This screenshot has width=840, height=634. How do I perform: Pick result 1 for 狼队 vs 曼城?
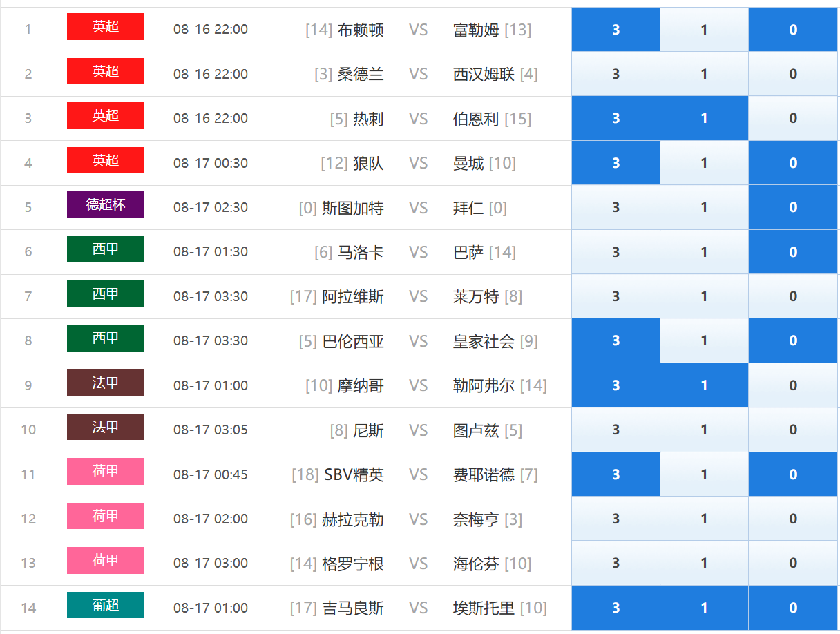(x=704, y=163)
